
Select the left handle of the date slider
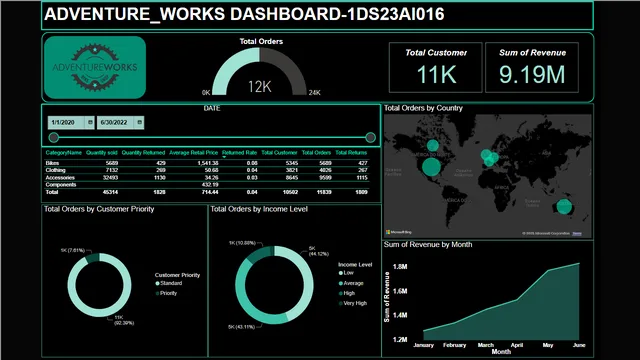coord(53,138)
